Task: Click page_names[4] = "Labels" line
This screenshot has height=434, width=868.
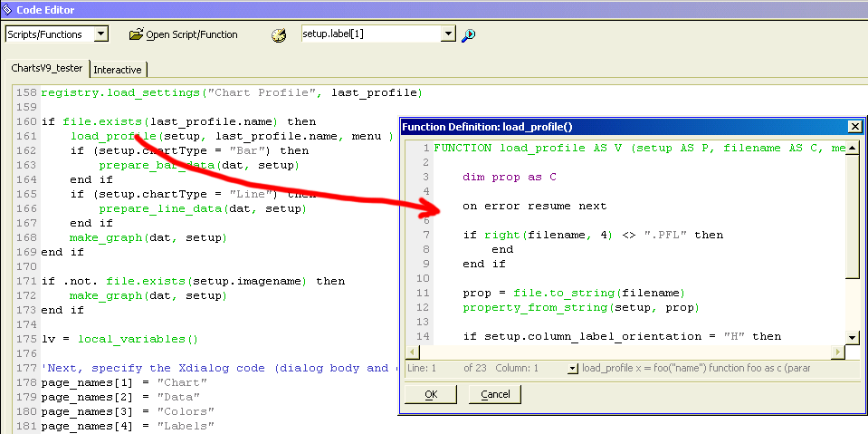Action: [128, 426]
